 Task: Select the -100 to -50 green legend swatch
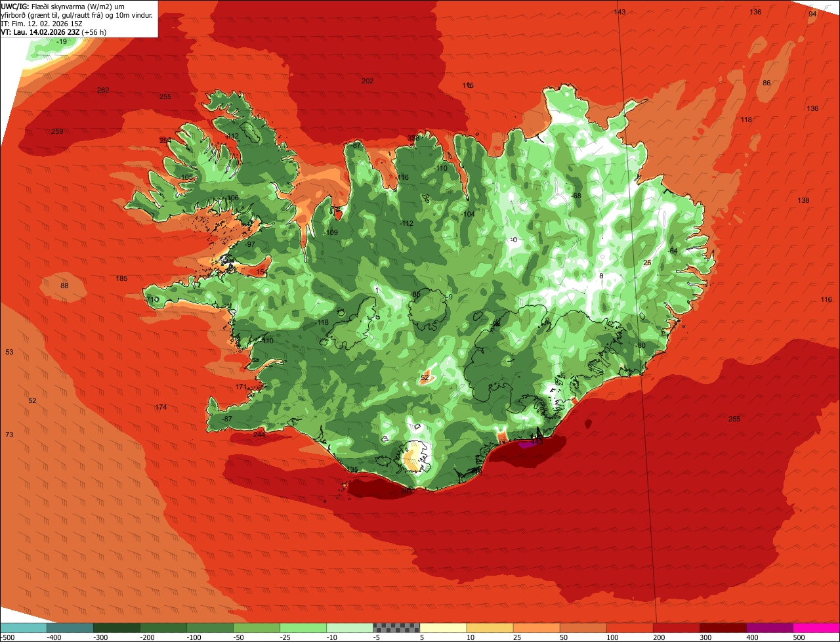(x=210, y=628)
